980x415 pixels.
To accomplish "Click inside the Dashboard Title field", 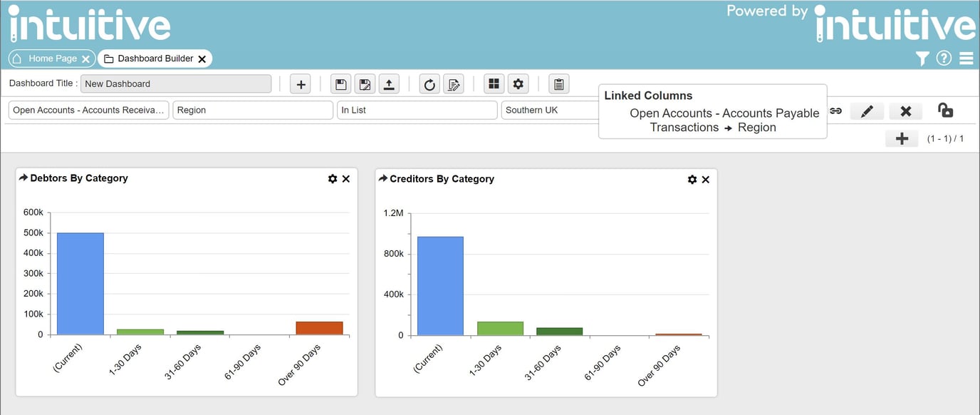I will point(176,83).
